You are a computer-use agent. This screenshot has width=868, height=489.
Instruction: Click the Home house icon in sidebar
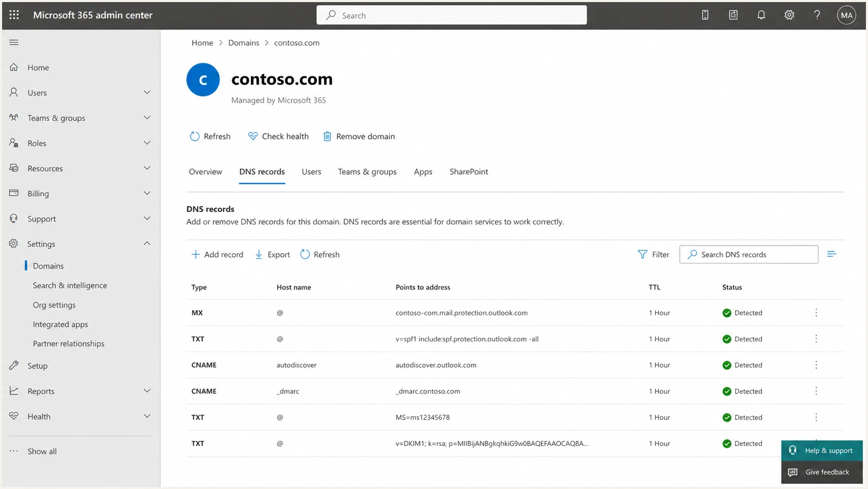(x=14, y=67)
